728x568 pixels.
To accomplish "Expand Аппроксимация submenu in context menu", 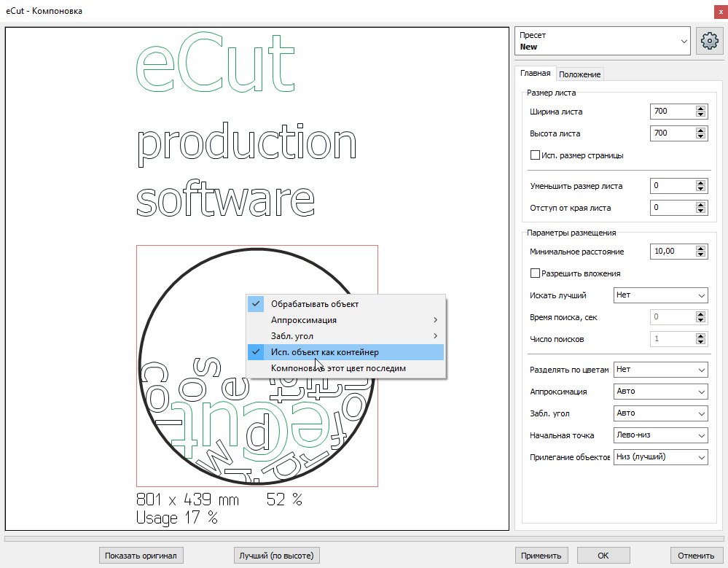I will coord(346,320).
